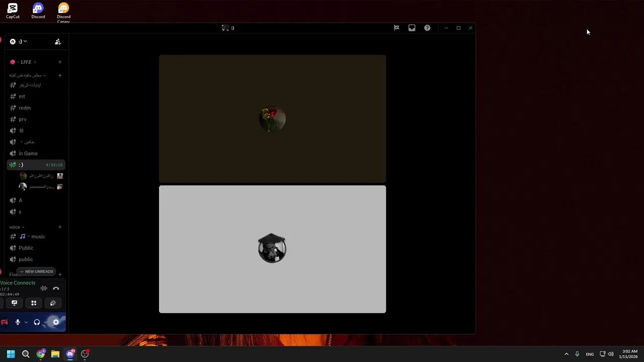Viewport: 644px width, 362px height.
Task: Jump to NEW UNREADS
Action: click(36, 271)
